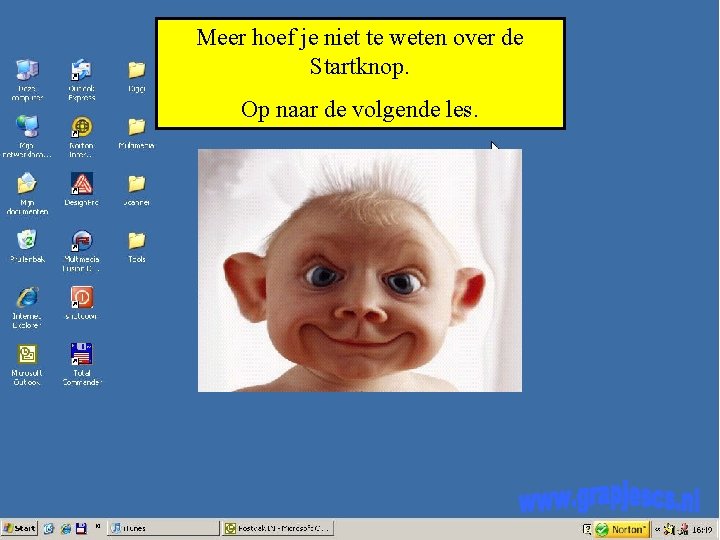Switch to the iTunes taskbar button

click(163, 529)
